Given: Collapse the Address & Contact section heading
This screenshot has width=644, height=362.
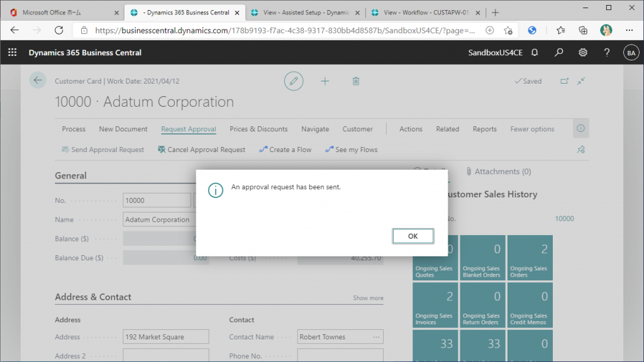Looking at the screenshot, I should (93, 297).
